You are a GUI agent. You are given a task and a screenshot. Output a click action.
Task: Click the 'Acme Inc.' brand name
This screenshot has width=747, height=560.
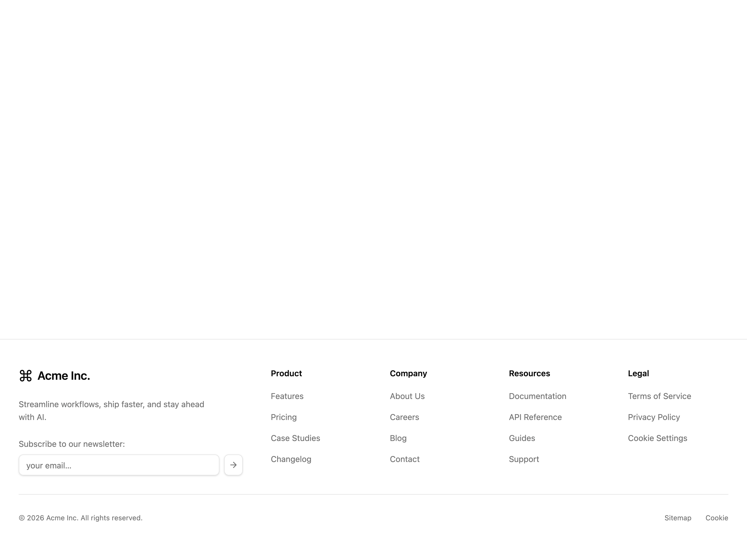pos(64,376)
